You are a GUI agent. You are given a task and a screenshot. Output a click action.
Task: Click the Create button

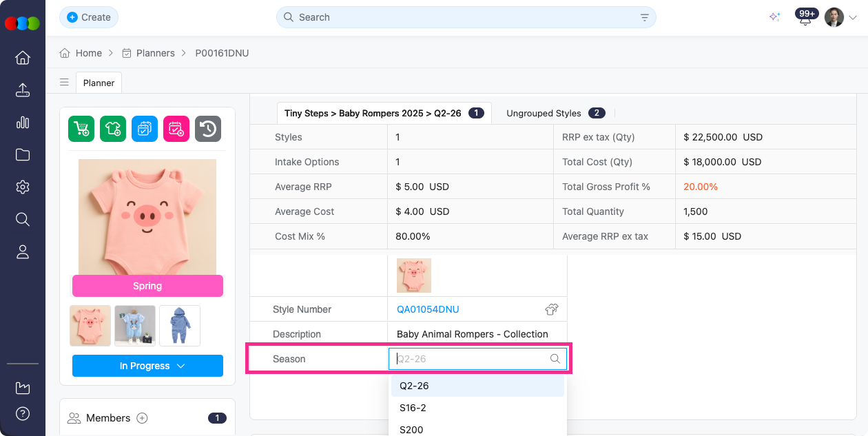89,17
